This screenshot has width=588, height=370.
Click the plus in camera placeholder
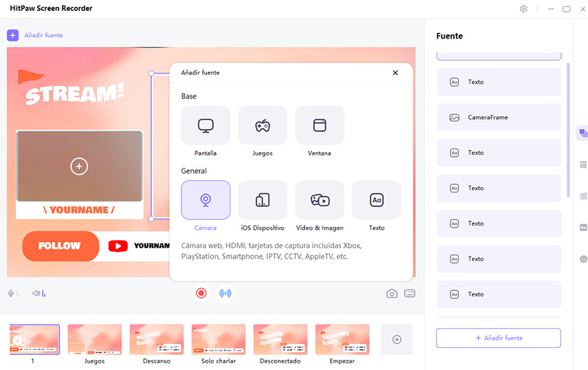click(x=79, y=166)
